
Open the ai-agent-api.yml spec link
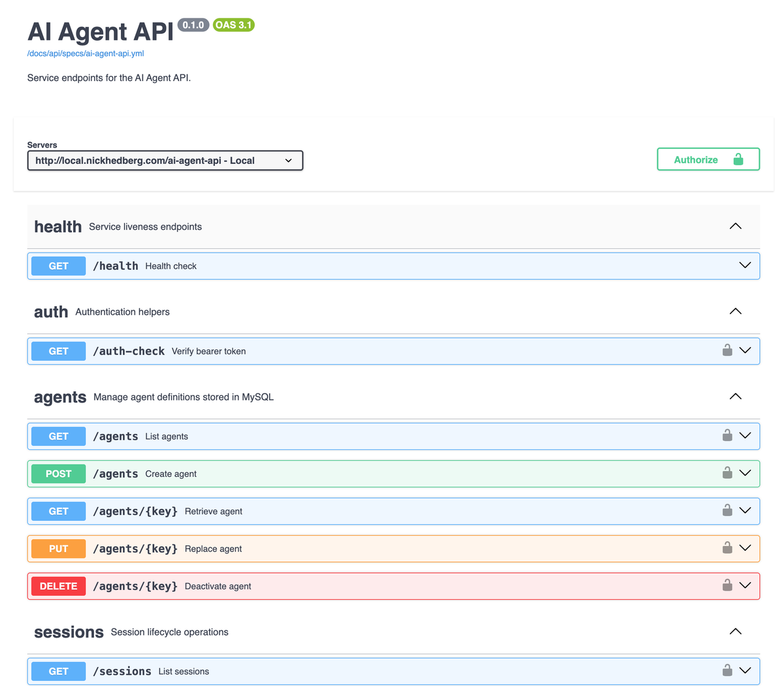coord(84,53)
